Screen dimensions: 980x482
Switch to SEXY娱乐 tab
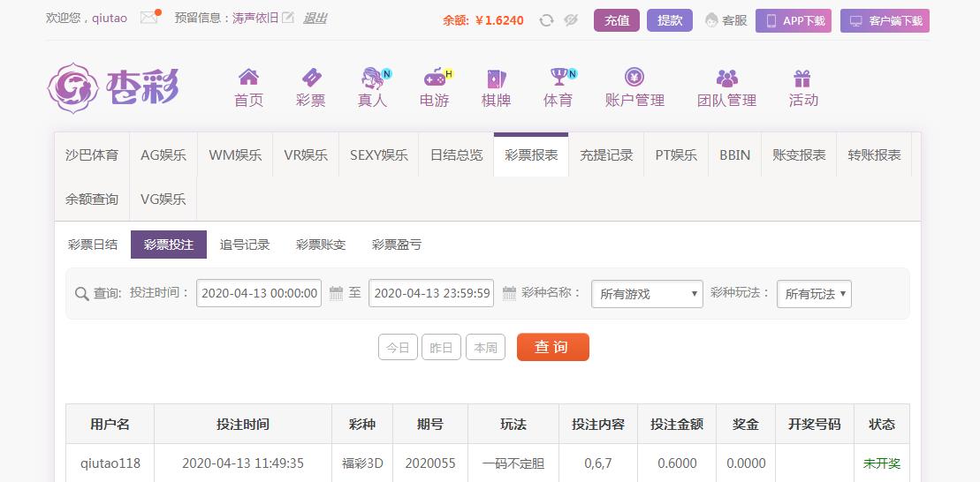[379, 154]
